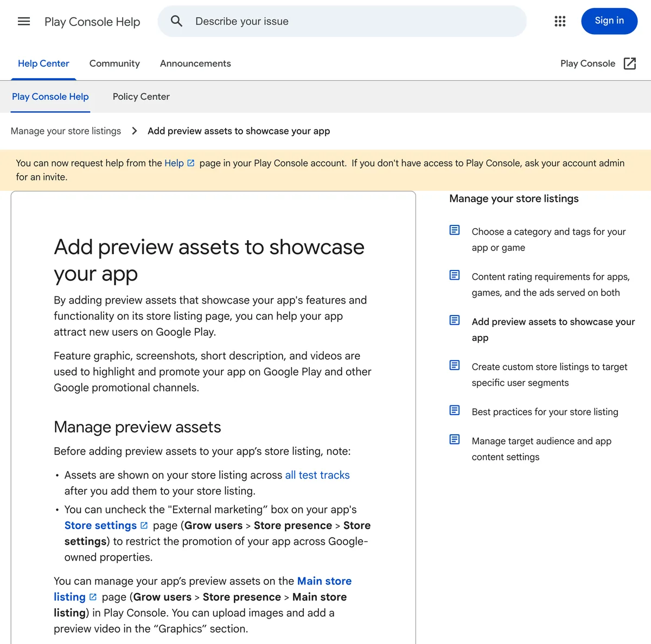
Task: Click the Help link in yellow banner
Action: (174, 163)
